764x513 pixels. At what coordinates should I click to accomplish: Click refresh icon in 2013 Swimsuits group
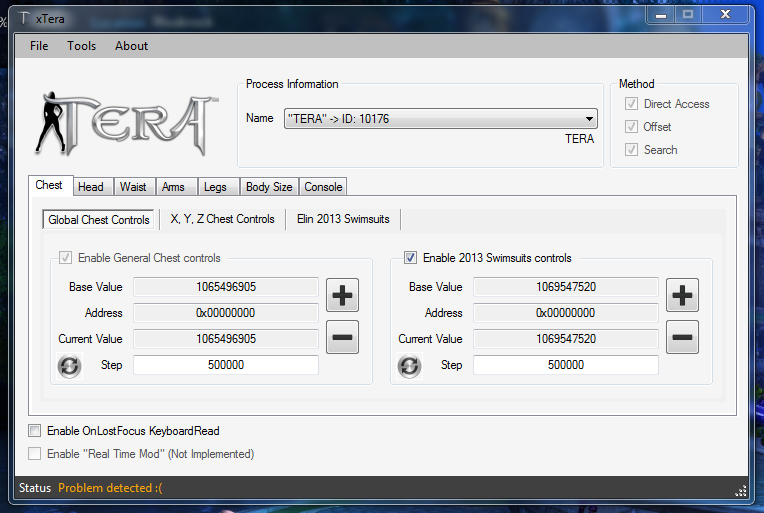coord(409,366)
